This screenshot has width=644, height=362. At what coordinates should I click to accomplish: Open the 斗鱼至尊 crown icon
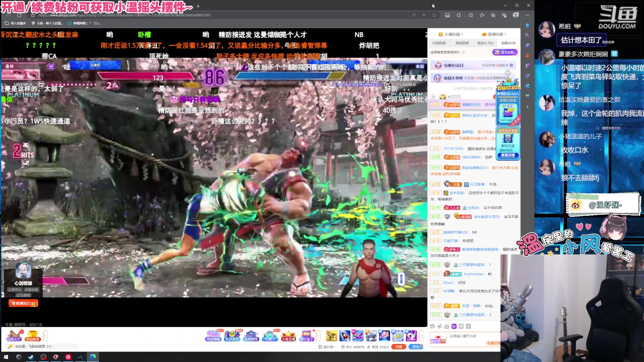tap(288, 336)
